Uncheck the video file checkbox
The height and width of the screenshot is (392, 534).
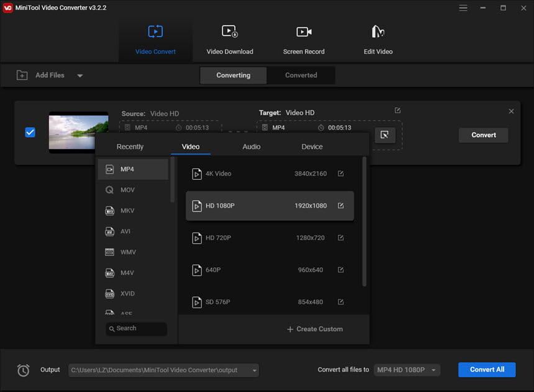tap(30, 132)
